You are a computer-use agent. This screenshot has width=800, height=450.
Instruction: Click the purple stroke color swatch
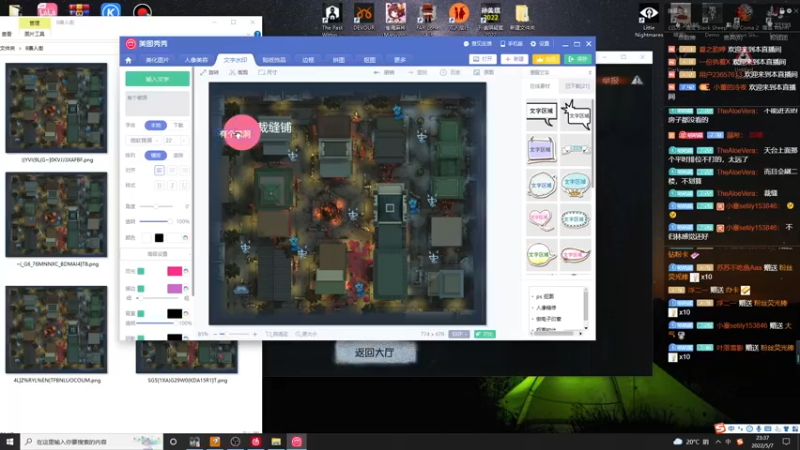coord(174,288)
